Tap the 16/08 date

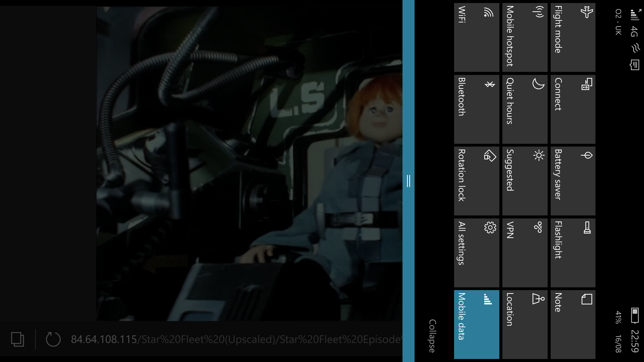coord(618,344)
